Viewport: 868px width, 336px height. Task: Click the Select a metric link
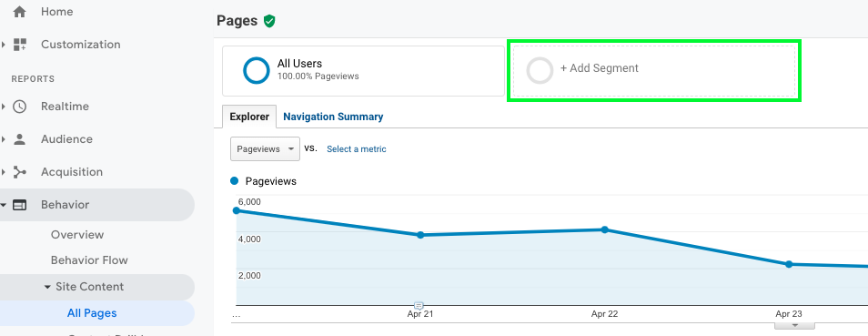357,149
